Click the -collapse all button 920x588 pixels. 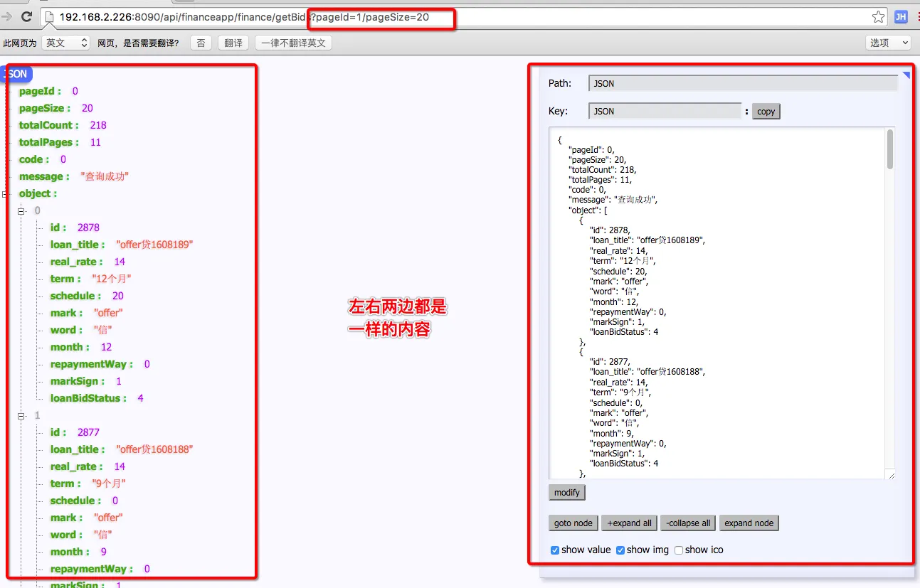coord(688,523)
